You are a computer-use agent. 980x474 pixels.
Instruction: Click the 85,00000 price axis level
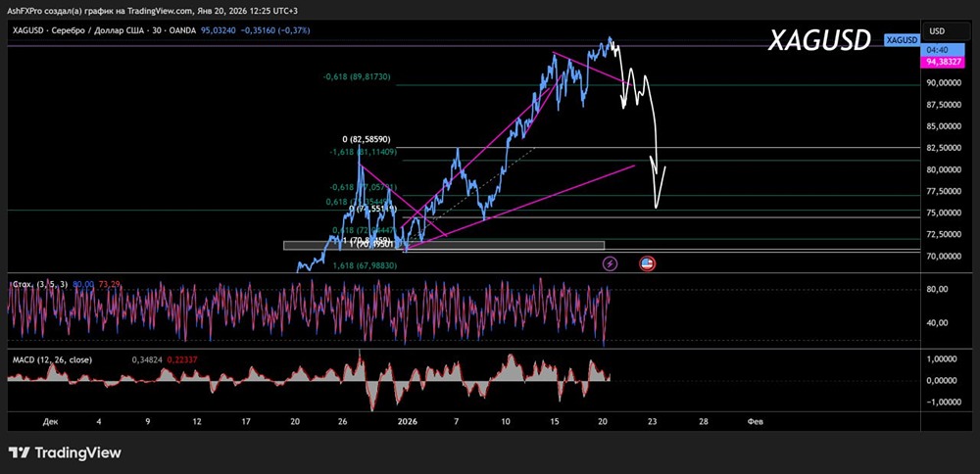tap(944, 126)
